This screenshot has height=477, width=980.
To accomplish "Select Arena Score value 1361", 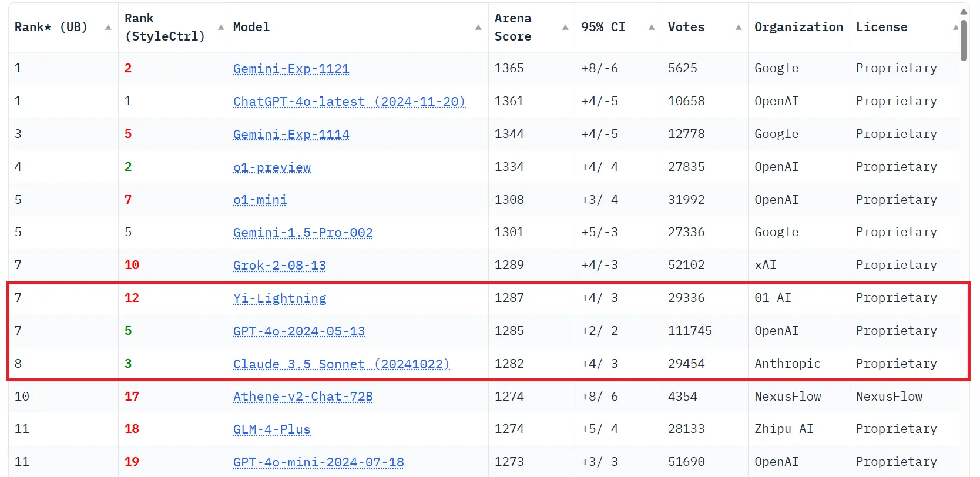I will pyautogui.click(x=509, y=101).
